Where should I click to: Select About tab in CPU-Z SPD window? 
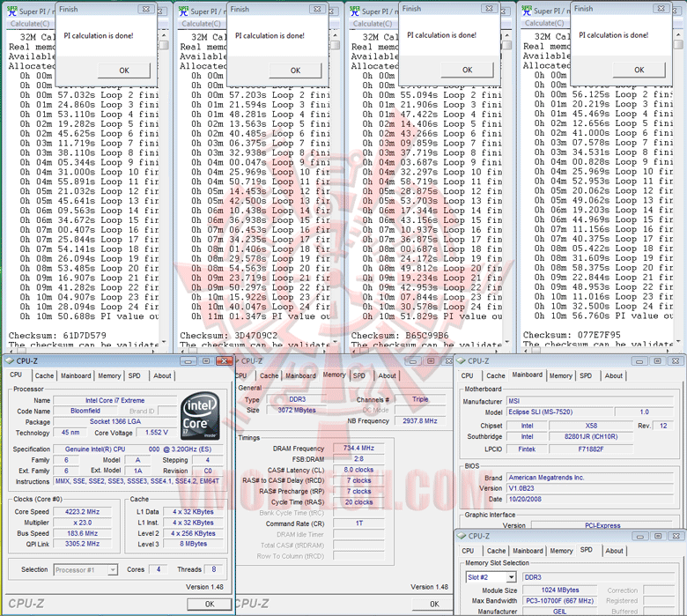click(614, 551)
